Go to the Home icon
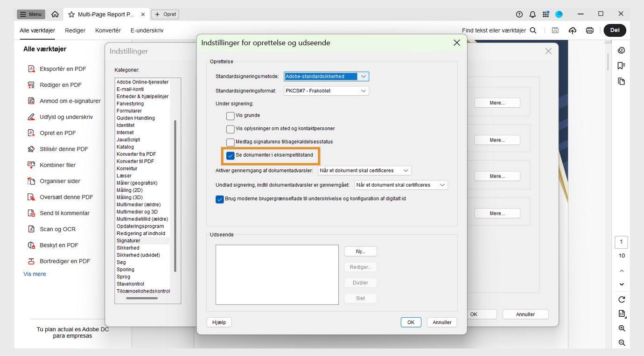 55,14
